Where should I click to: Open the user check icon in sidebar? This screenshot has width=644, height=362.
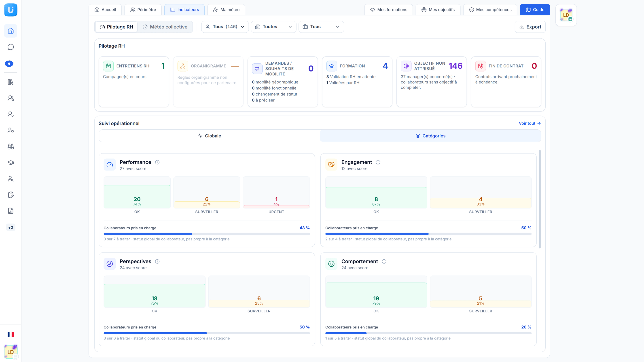coord(11,114)
